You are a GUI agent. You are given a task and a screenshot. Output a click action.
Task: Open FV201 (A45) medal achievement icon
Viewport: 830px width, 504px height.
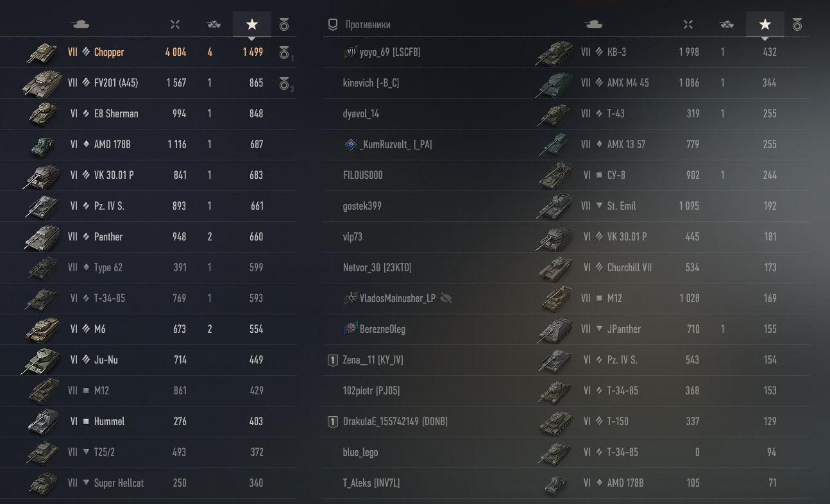pyautogui.click(x=285, y=83)
